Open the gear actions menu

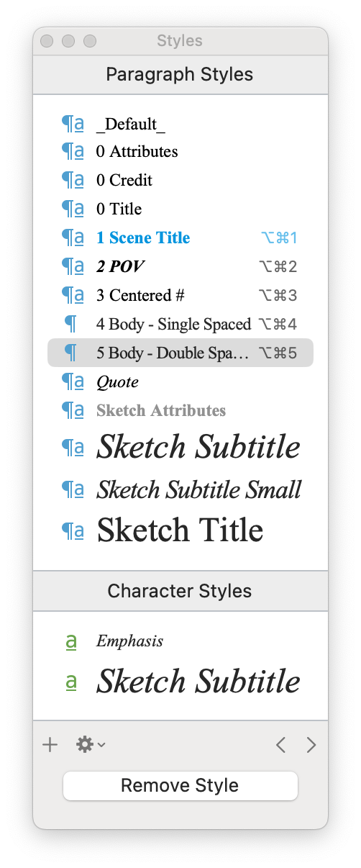coord(91,745)
